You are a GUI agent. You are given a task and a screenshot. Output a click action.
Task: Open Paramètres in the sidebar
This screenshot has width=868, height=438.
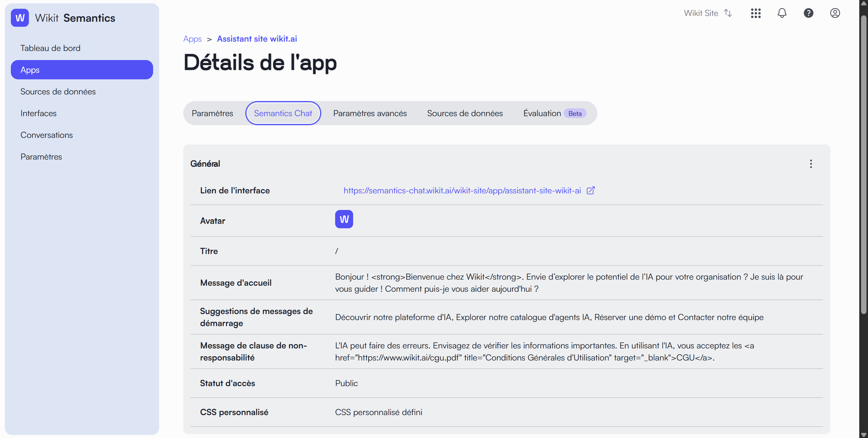click(x=82, y=157)
